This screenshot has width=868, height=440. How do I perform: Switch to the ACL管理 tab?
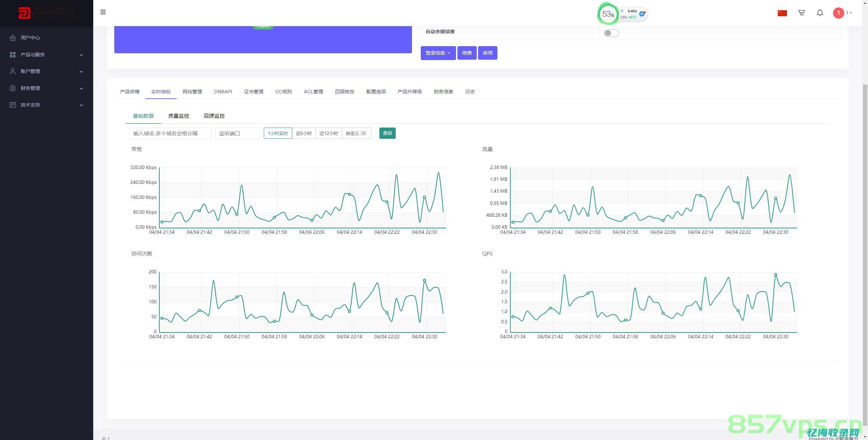click(313, 92)
